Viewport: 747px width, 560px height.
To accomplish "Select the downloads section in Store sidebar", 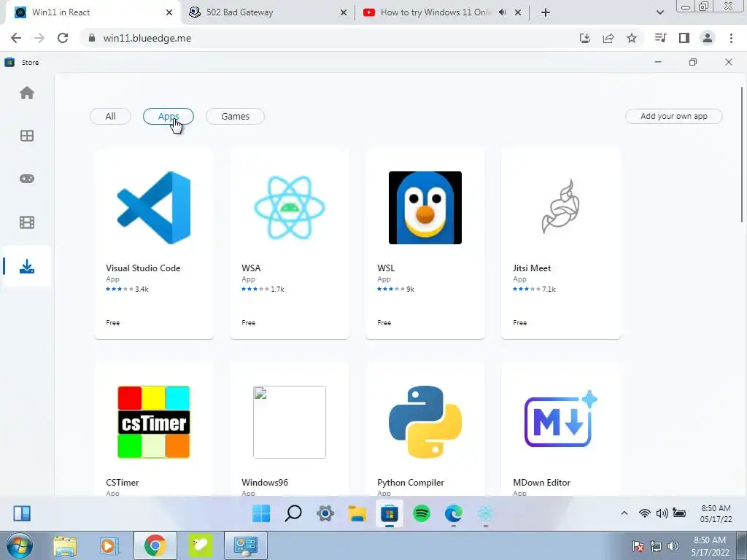I will [x=27, y=266].
